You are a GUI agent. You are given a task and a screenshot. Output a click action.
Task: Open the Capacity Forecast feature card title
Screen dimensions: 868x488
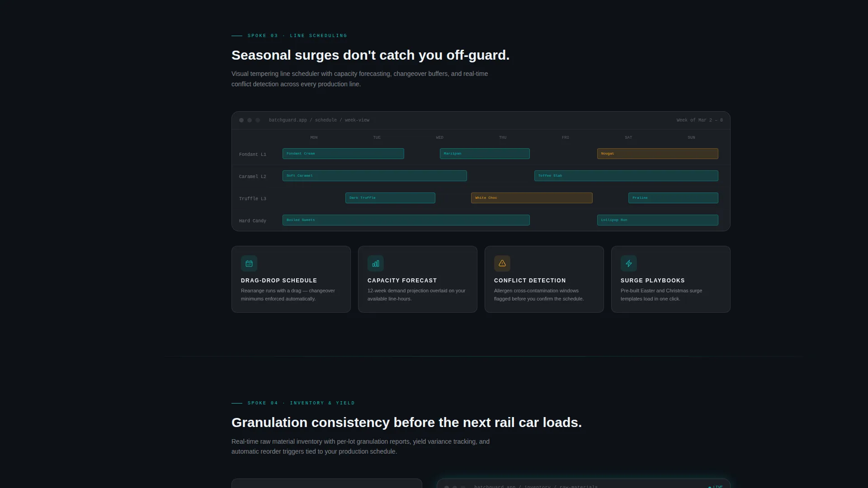pos(402,281)
